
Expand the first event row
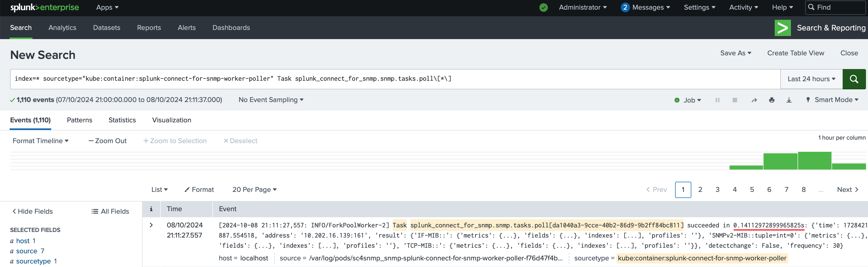(x=151, y=225)
